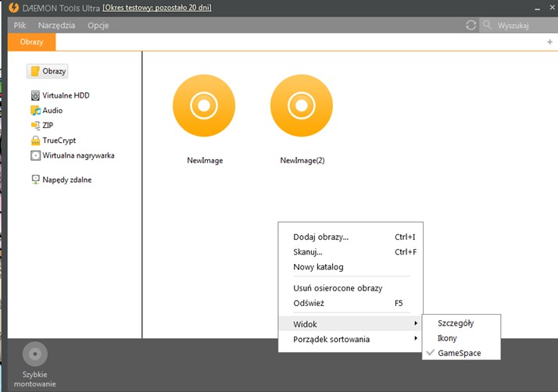Click the yellow Obrazy folder icon
The width and height of the screenshot is (558, 392).
pyautogui.click(x=35, y=71)
